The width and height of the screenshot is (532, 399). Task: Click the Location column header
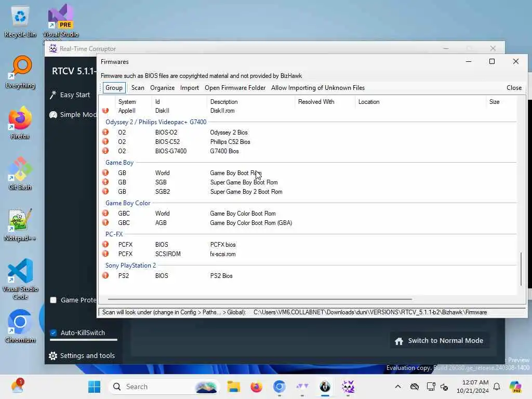[369, 102]
